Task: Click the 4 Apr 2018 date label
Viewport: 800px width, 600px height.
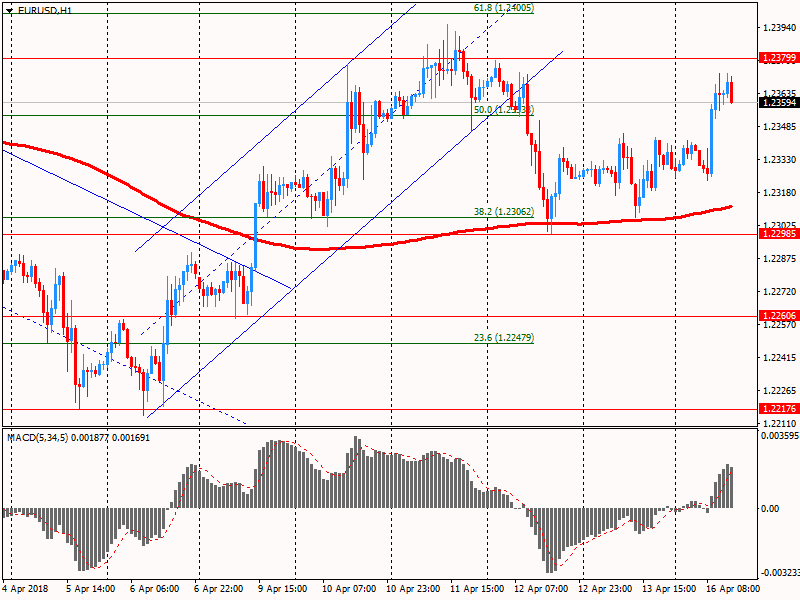Action: [25, 589]
